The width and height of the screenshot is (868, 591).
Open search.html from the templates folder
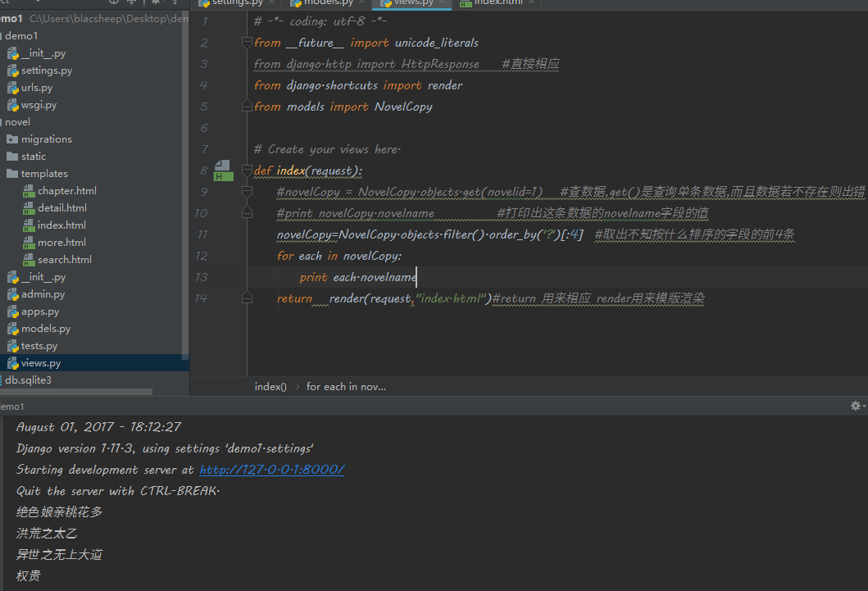click(x=64, y=260)
